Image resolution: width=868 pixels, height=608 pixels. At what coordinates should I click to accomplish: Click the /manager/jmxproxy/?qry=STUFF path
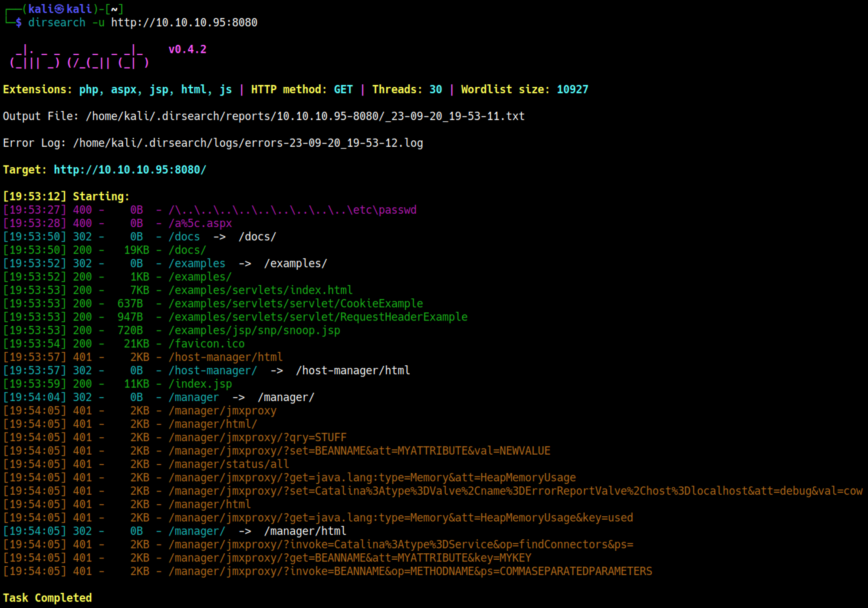[257, 437]
